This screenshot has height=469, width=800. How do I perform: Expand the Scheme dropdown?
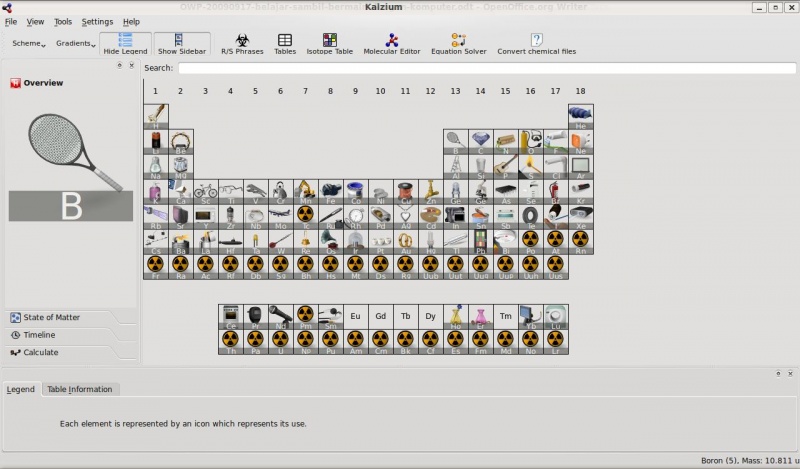pos(27,44)
